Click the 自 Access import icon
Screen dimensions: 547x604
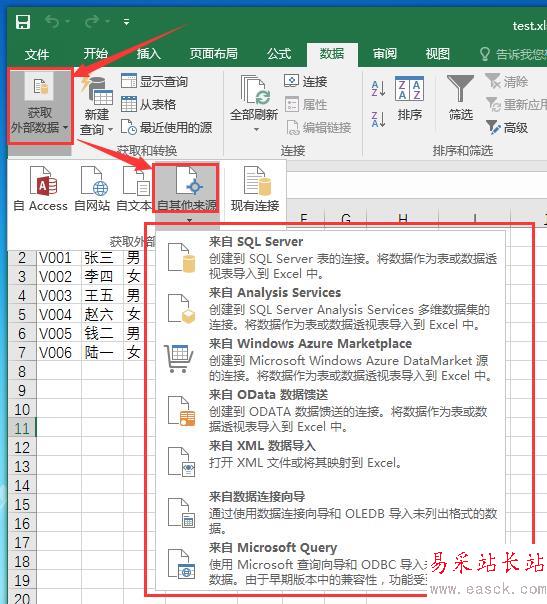point(40,189)
